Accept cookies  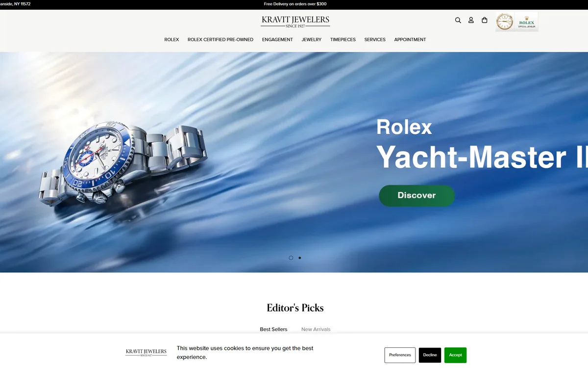pyautogui.click(x=455, y=355)
